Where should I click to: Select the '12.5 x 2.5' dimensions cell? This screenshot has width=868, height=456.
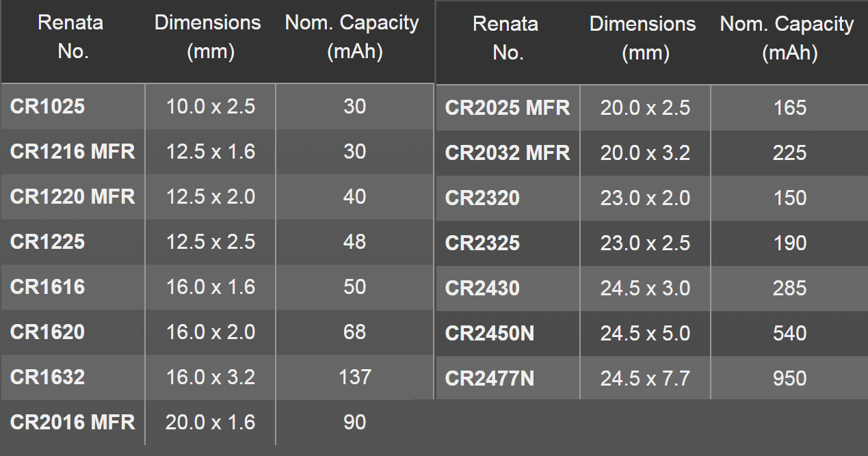[211, 242]
